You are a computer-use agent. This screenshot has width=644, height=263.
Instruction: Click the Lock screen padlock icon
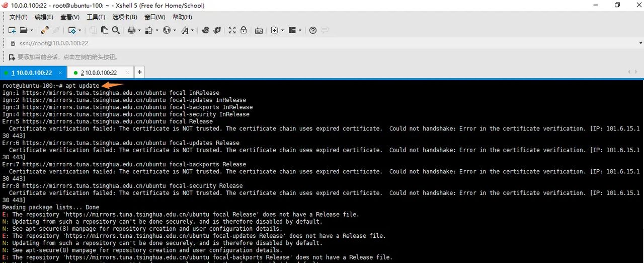[x=244, y=30]
